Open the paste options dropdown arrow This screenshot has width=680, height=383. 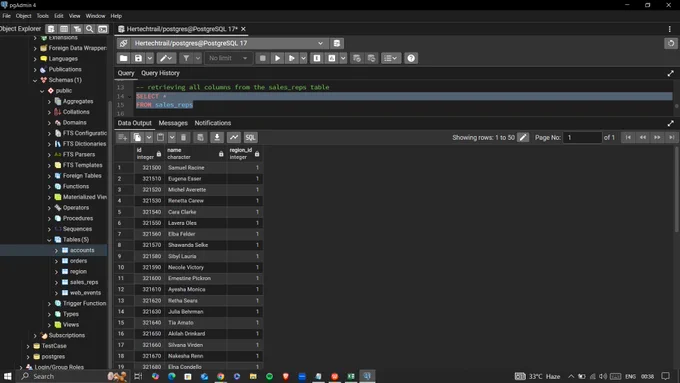[172, 137]
